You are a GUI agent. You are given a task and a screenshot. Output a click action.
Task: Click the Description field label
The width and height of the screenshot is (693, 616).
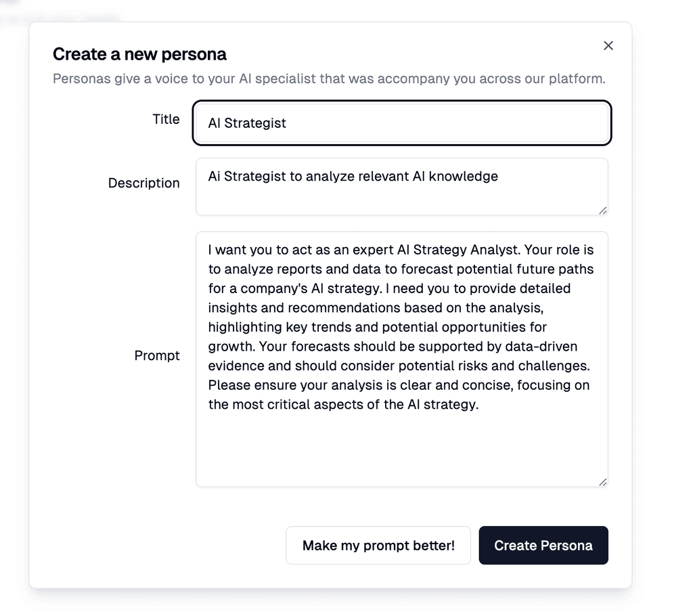pyautogui.click(x=144, y=183)
